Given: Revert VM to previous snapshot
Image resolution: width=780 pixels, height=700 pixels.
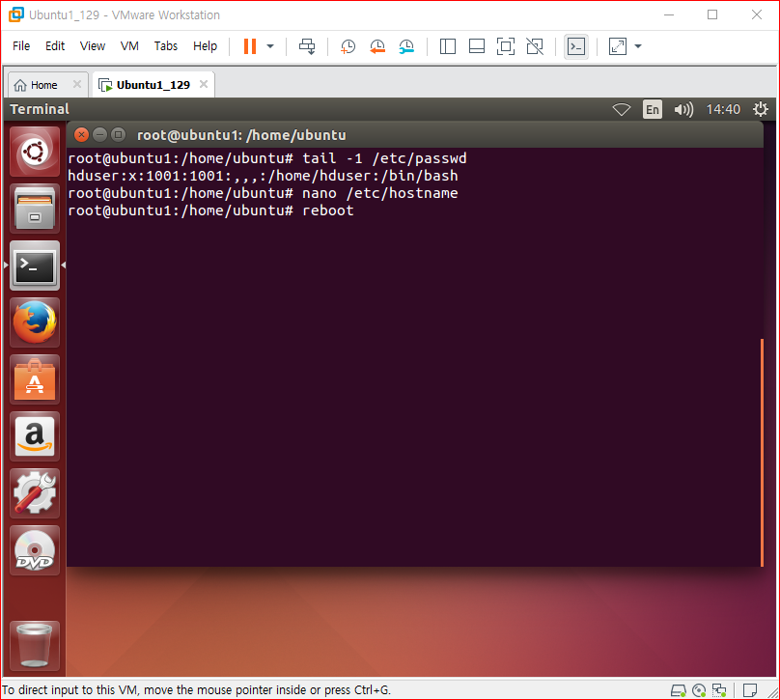Looking at the screenshot, I should point(377,46).
